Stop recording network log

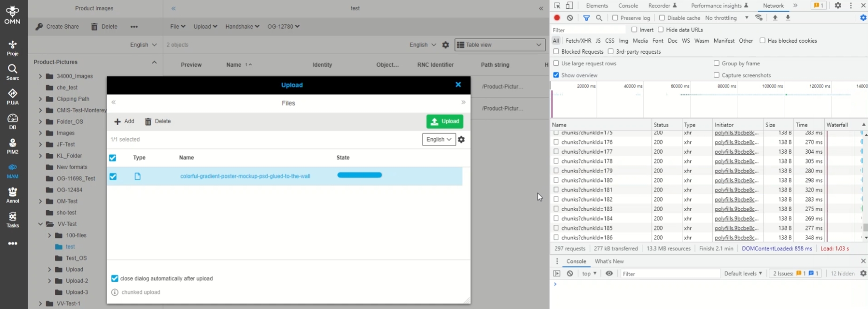coord(557,18)
